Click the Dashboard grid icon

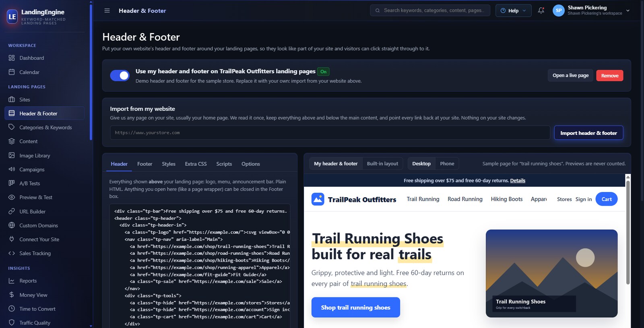[x=12, y=58]
